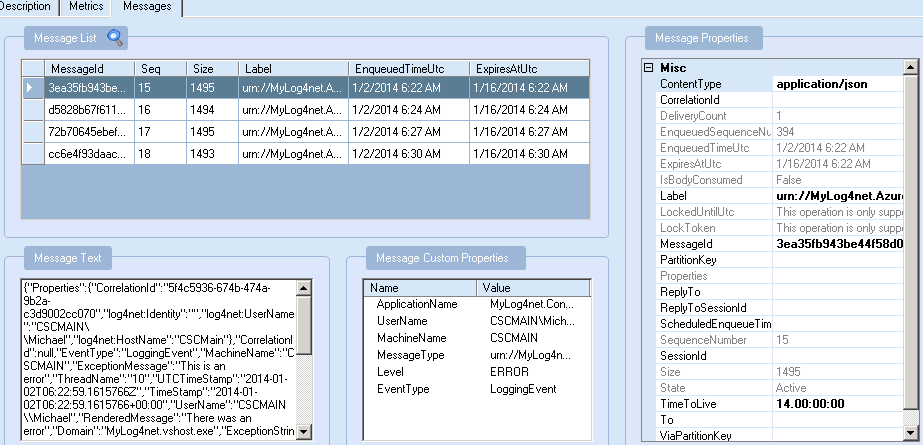Screen dimensions: 923x445
Task: Select message row d5828b67f611
Action: pyautogui.click(x=306, y=109)
